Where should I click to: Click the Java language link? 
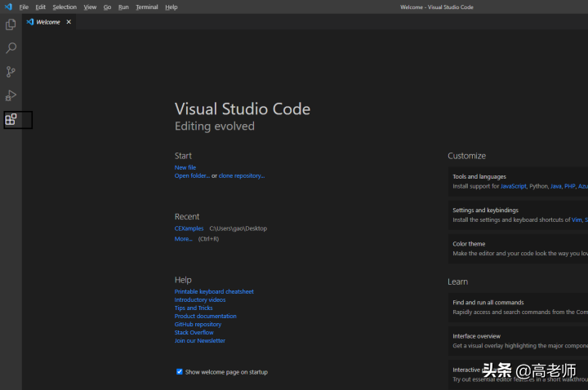(556, 186)
